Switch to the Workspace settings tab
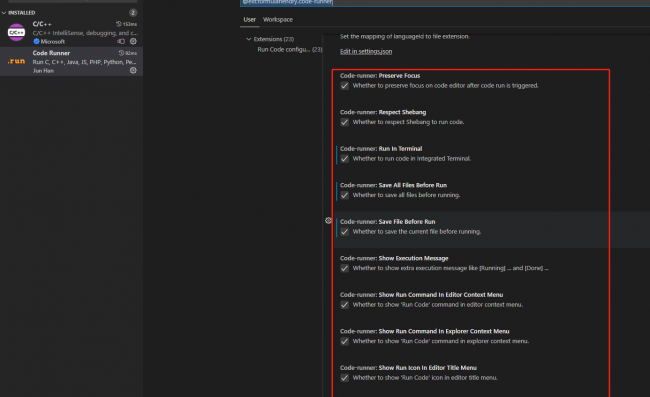 coord(278,19)
